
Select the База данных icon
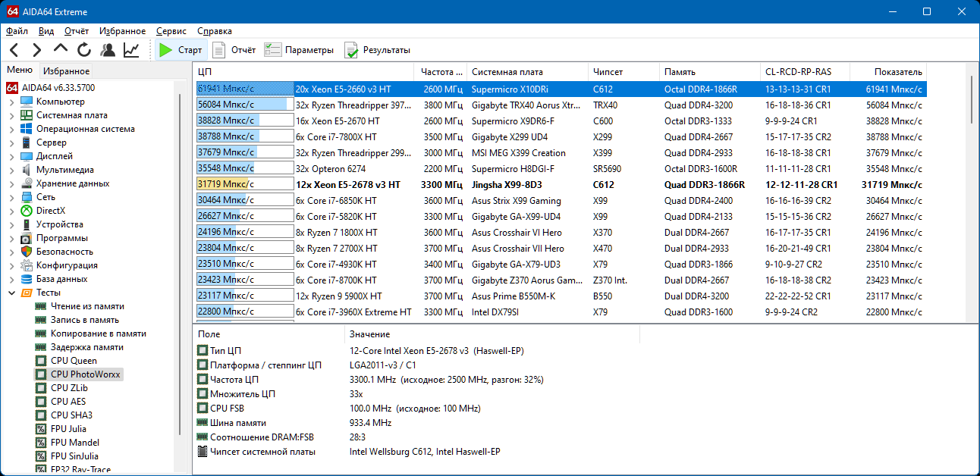point(27,279)
